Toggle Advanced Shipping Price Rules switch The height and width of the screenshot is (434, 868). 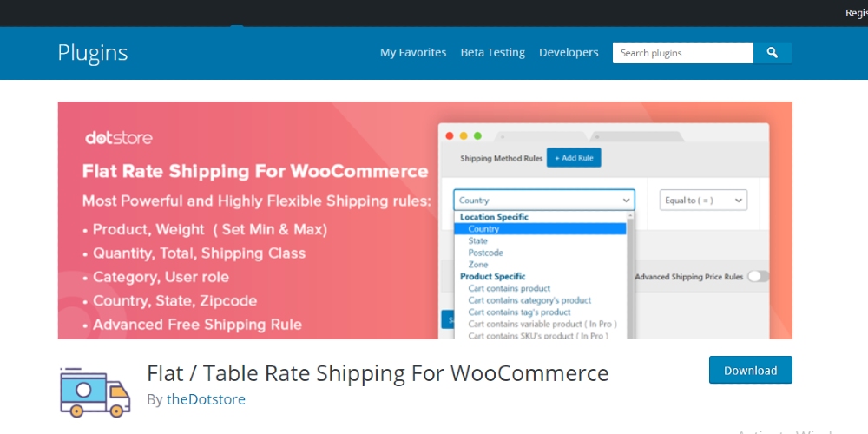[758, 277]
